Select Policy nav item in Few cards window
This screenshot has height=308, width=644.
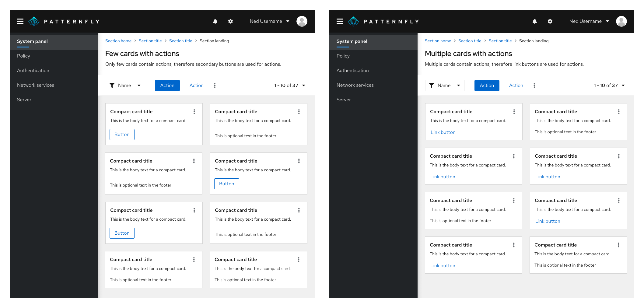click(54, 56)
